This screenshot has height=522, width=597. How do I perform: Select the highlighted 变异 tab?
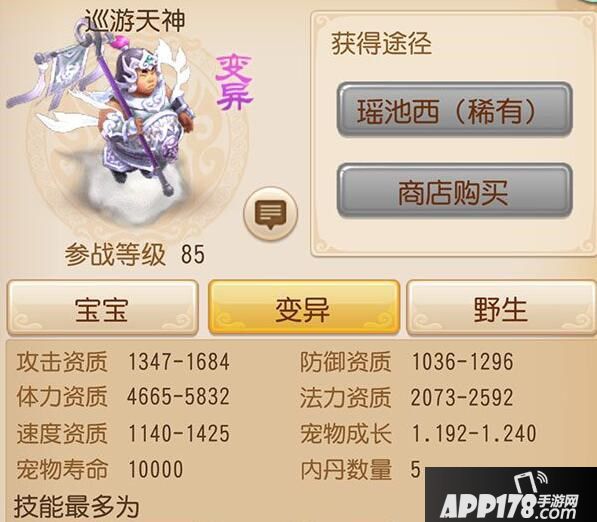pos(303,308)
